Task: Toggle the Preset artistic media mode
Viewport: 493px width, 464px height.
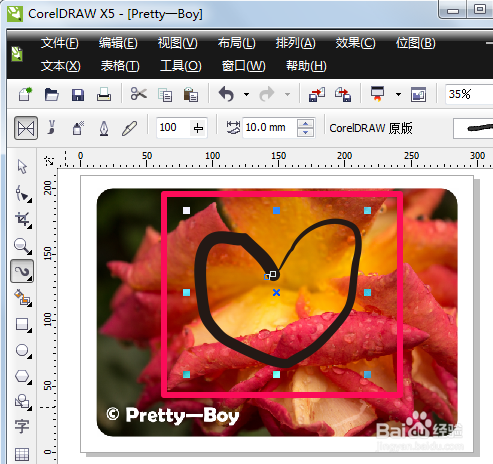Action: coord(26,128)
